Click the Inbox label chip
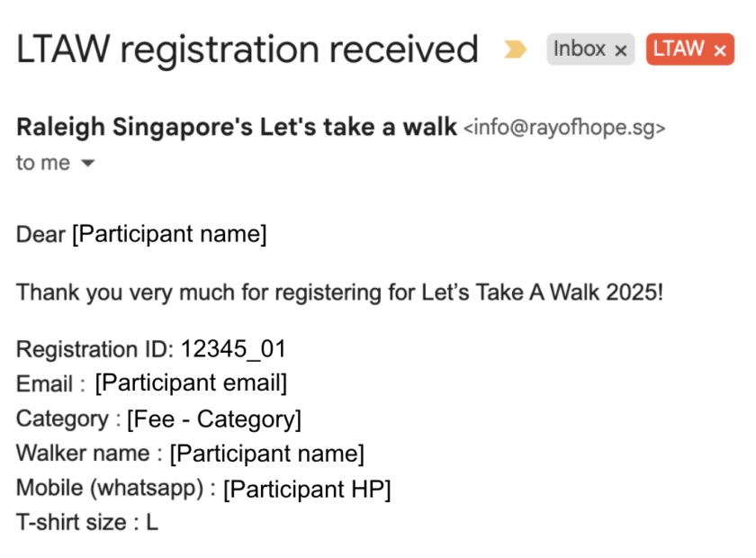756x558 pixels. click(580, 49)
